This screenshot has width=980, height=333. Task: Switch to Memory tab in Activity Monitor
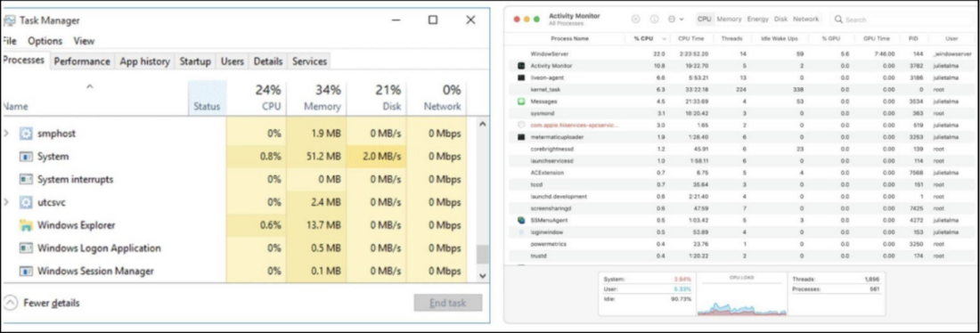730,20
